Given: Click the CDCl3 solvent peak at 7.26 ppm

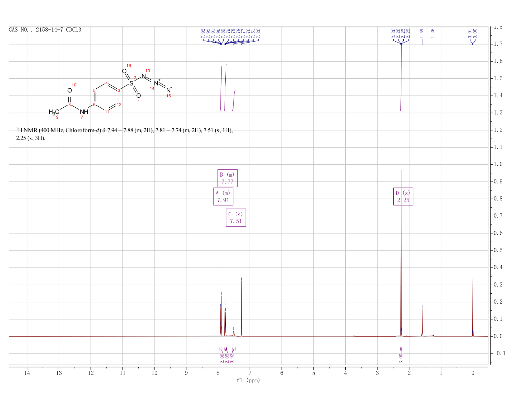Looking at the screenshot, I should 241,309.
